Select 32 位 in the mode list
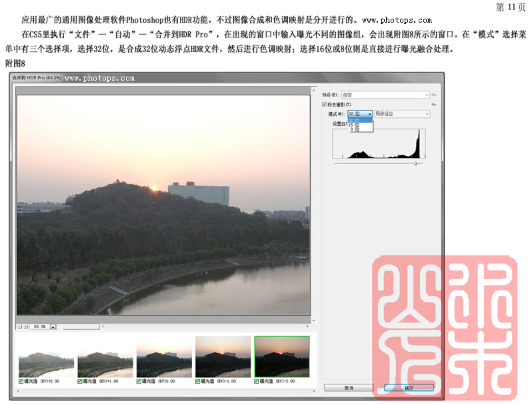532x405 pixels. click(x=360, y=121)
